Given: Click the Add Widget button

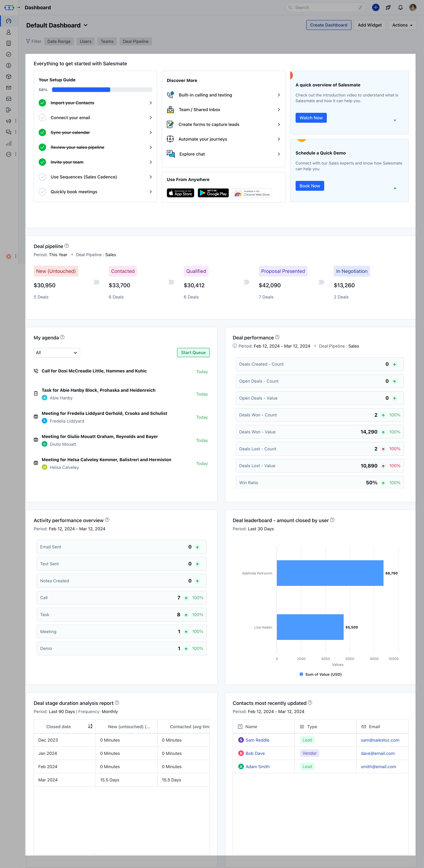Looking at the screenshot, I should 370,25.
